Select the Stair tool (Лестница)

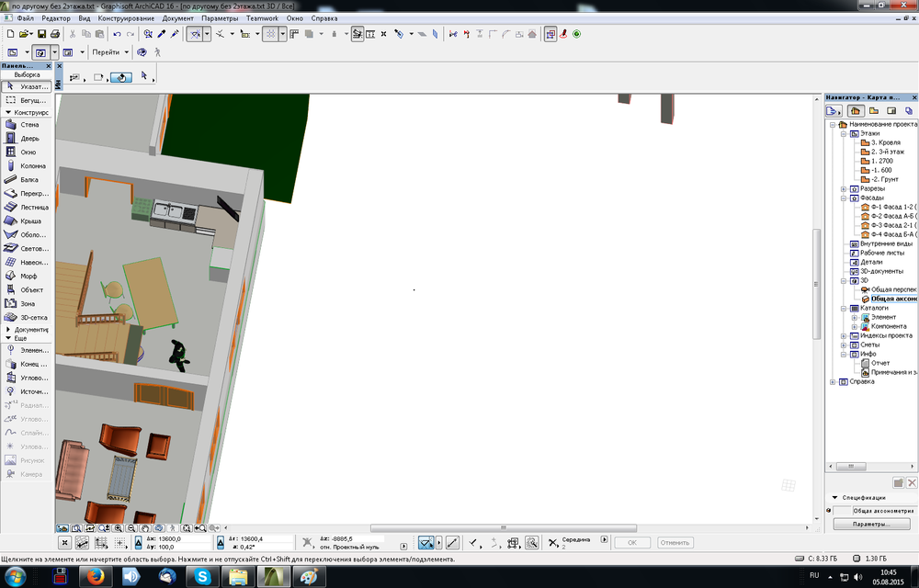click(28, 207)
